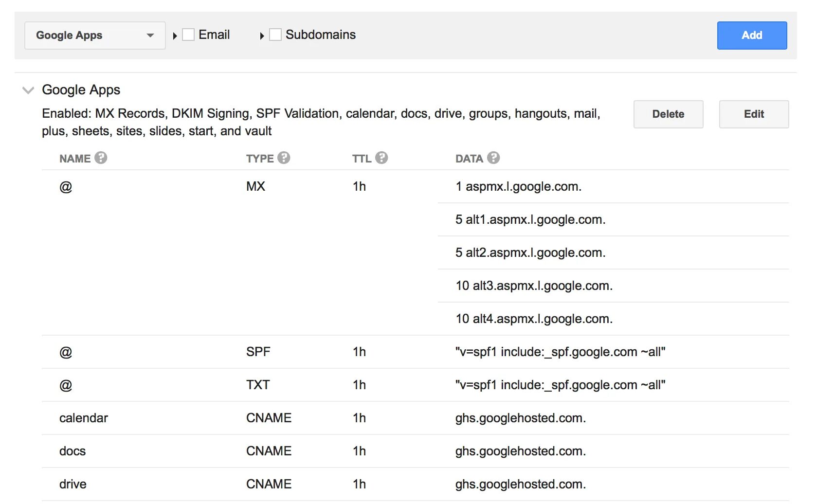The height and width of the screenshot is (504, 834).
Task: Select the TYPE column header
Action: pyautogui.click(x=260, y=159)
